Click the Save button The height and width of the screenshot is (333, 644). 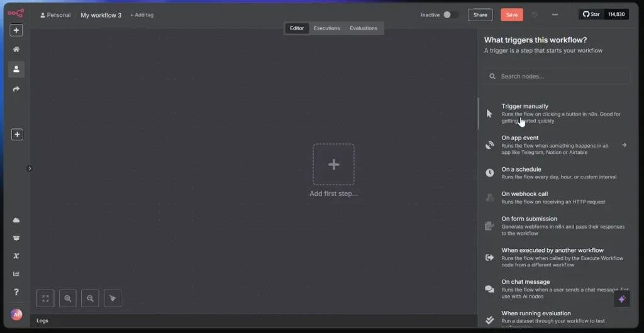[512, 14]
